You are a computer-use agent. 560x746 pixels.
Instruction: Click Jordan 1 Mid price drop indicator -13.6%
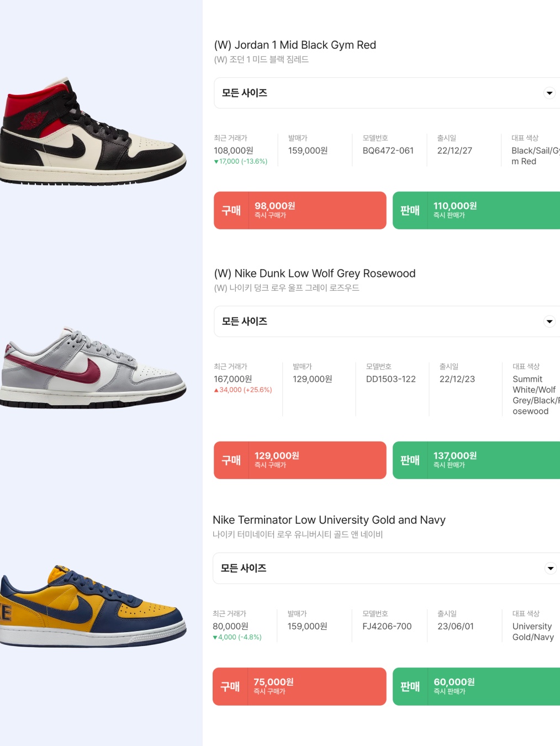[241, 161]
